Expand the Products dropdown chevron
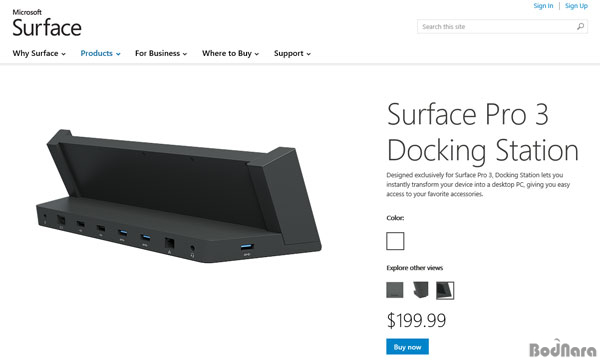The width and height of the screenshot is (600, 360). (118, 54)
